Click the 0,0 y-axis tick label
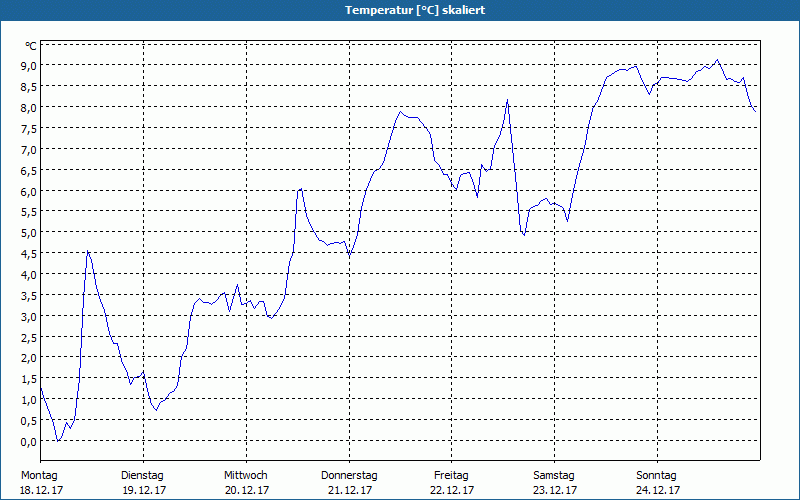The image size is (800, 500). click(x=29, y=442)
